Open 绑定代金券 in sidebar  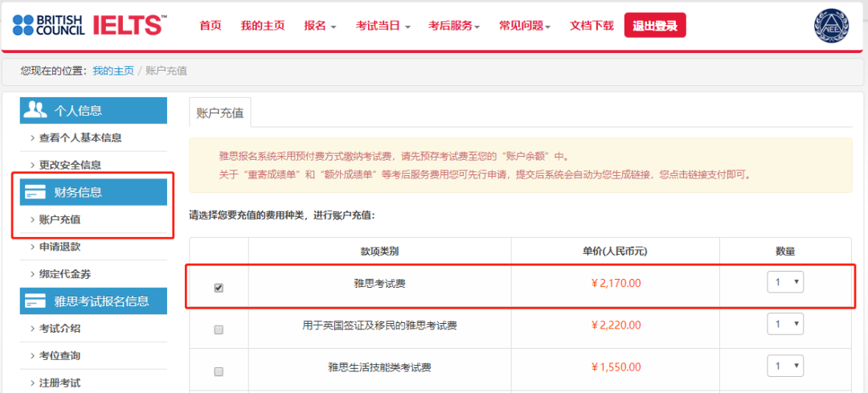coord(65,274)
